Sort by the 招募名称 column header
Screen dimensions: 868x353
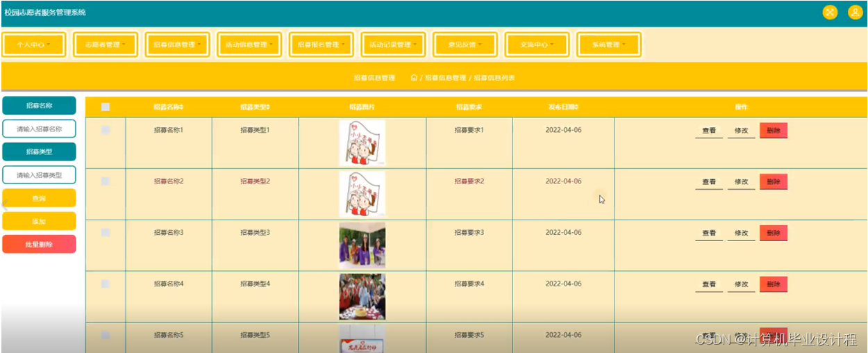click(x=169, y=107)
